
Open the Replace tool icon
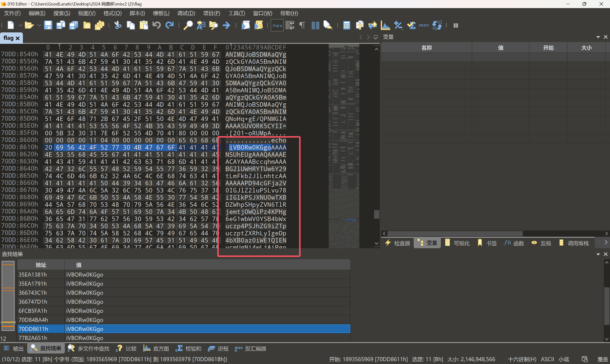201,25
